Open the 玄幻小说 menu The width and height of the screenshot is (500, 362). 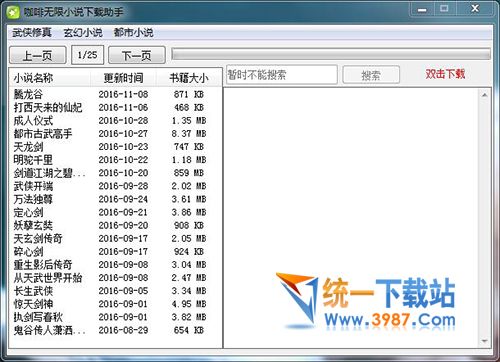[x=83, y=32]
